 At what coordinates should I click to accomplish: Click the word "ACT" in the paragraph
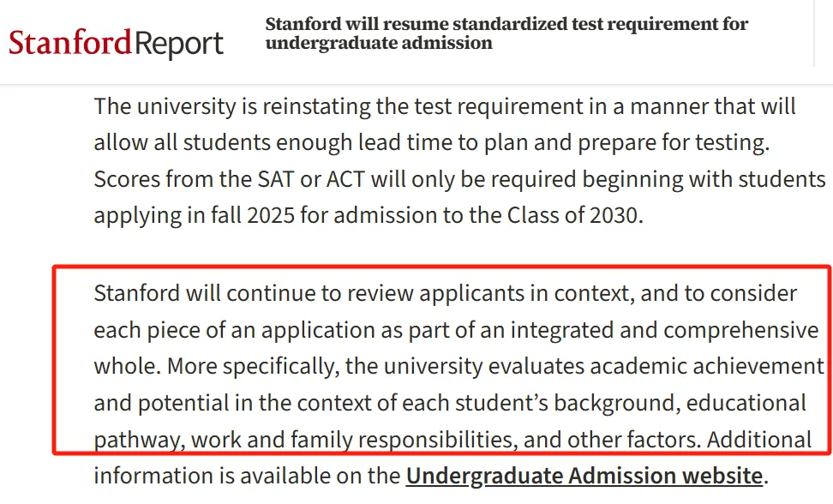point(345,179)
